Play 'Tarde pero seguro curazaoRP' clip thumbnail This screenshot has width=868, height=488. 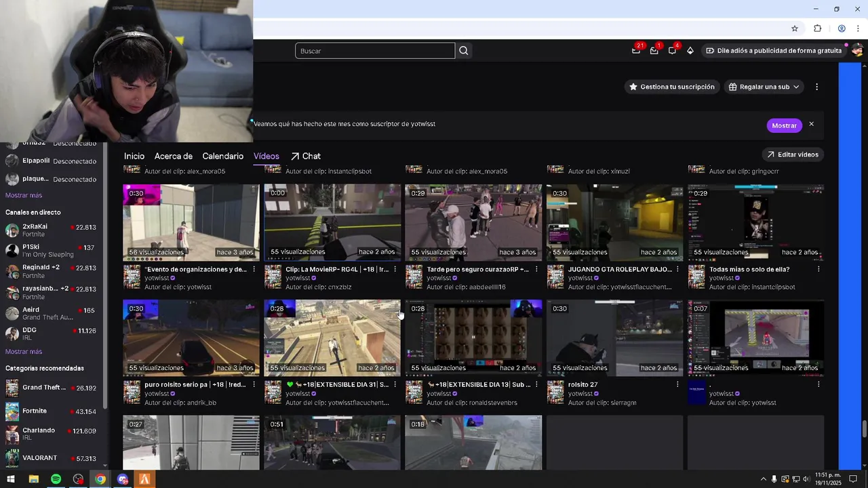(473, 222)
